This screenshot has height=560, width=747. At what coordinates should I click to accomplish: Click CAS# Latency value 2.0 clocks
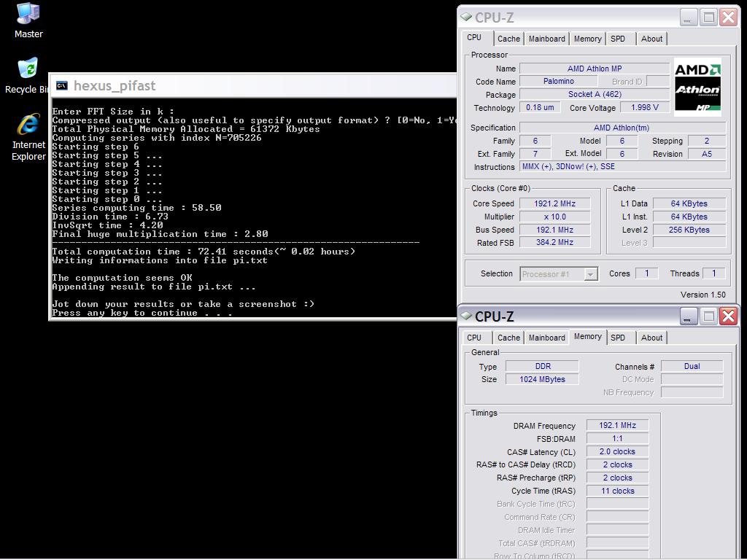(x=617, y=451)
